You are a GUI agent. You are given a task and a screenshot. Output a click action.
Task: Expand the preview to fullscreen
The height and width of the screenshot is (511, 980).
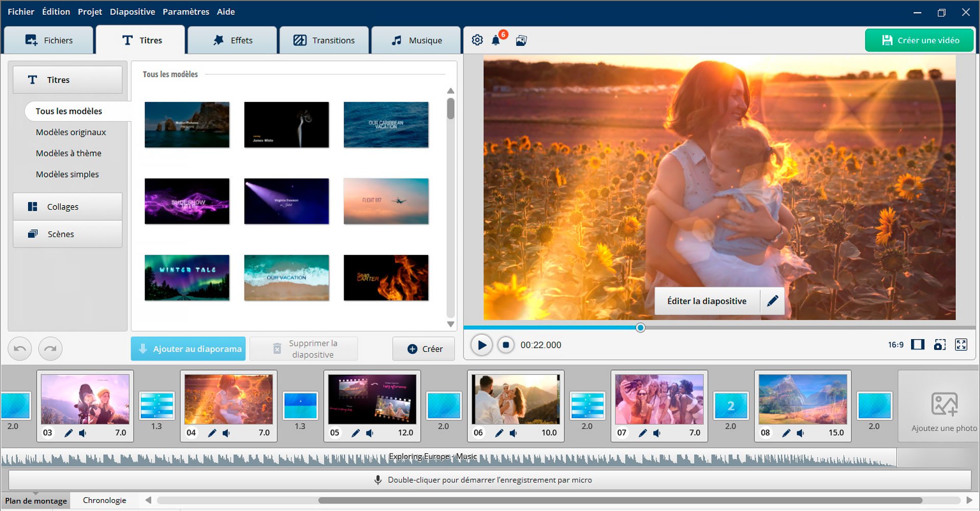962,345
